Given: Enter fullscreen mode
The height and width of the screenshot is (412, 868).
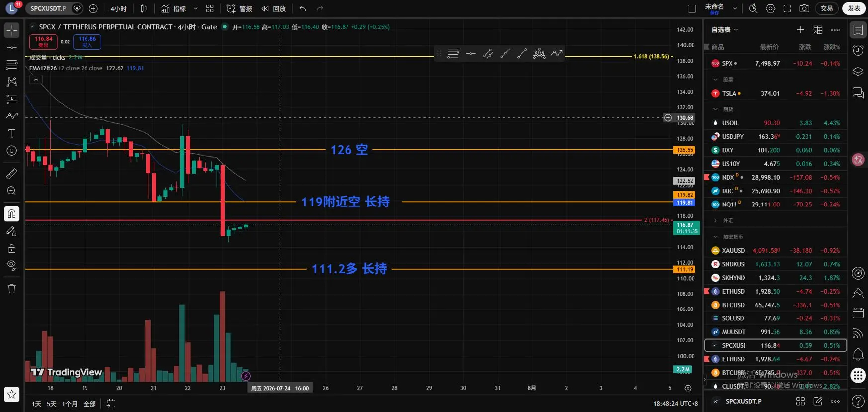Looking at the screenshot, I should pyautogui.click(x=787, y=8).
